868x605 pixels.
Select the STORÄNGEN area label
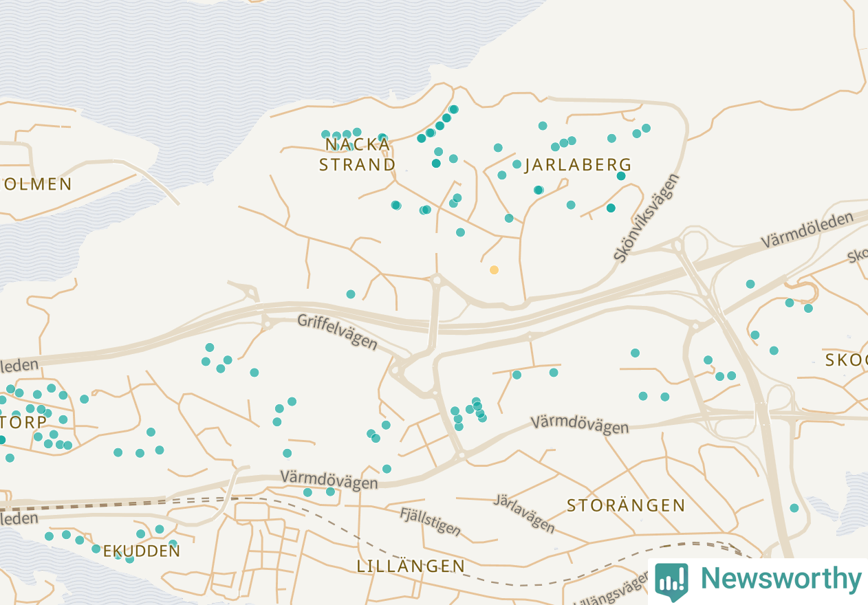626,506
